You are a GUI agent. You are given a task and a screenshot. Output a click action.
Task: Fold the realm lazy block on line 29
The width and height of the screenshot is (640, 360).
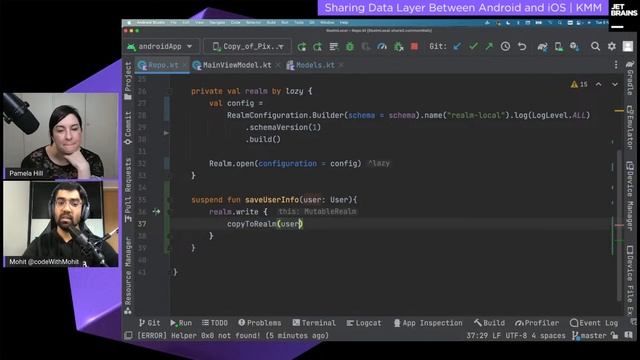pyautogui.click(x=166, y=133)
